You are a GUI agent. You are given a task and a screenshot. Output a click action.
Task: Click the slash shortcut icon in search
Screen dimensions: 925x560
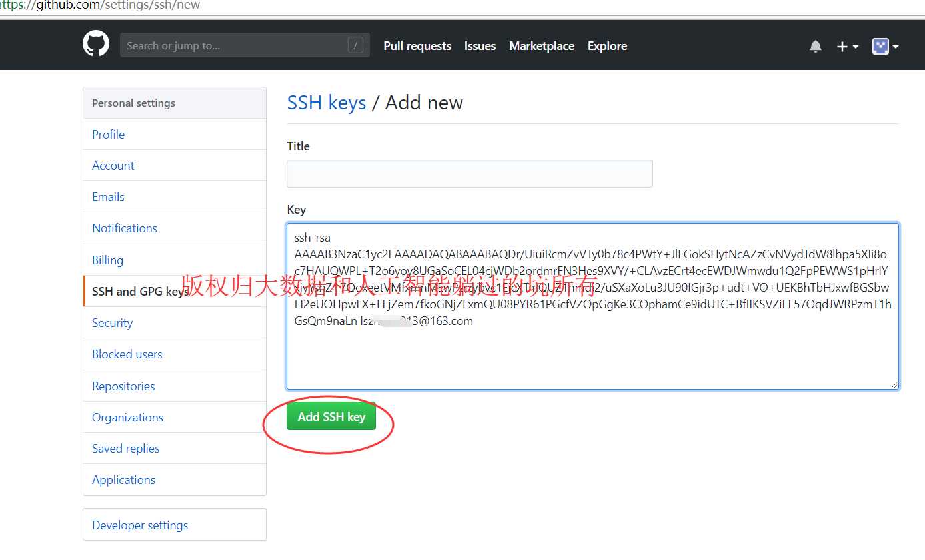[355, 45]
